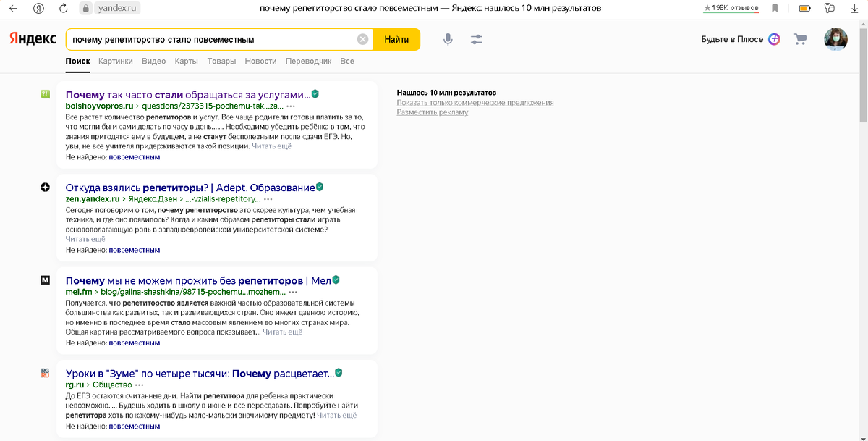868x441 pixels.
Task: Open Yandex home via the Я button
Action: coord(38,8)
